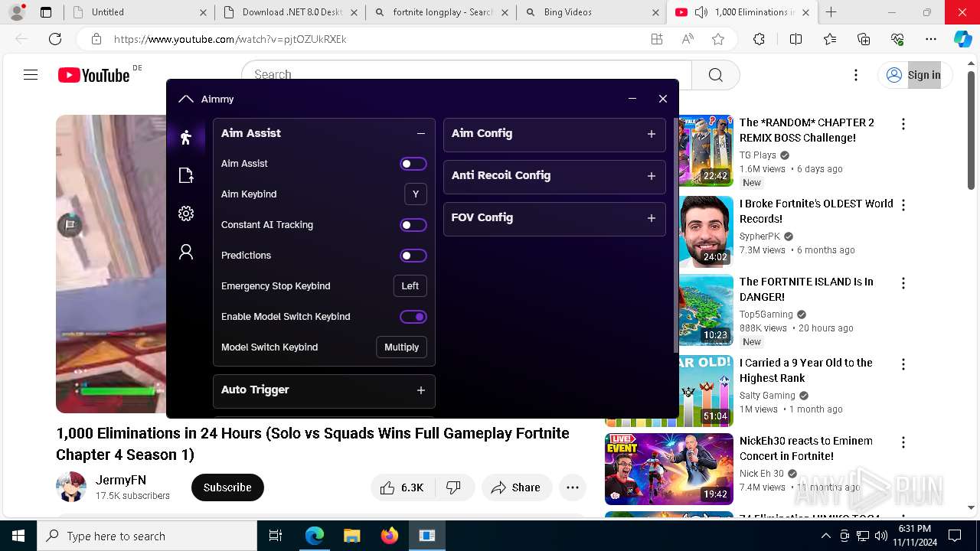Open Windows notification center icon
The width and height of the screenshot is (980, 551).
[955, 536]
